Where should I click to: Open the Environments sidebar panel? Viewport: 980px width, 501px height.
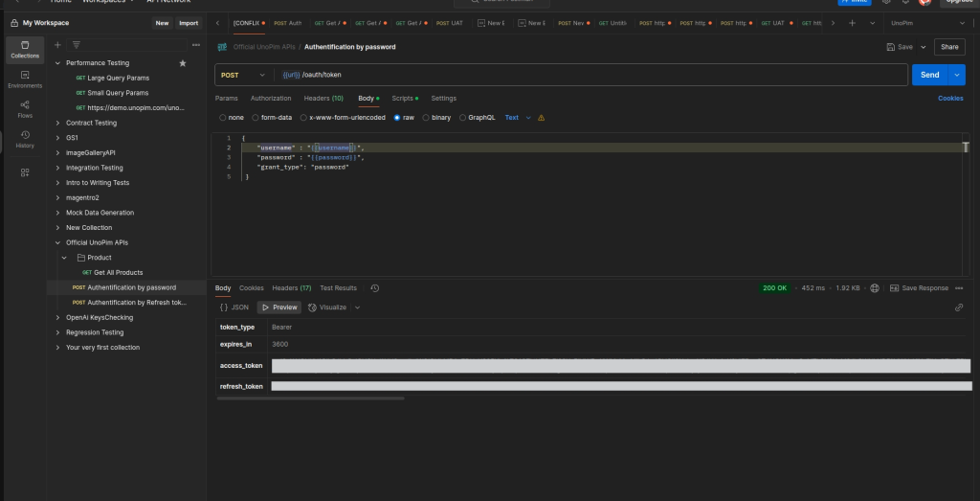25,78
